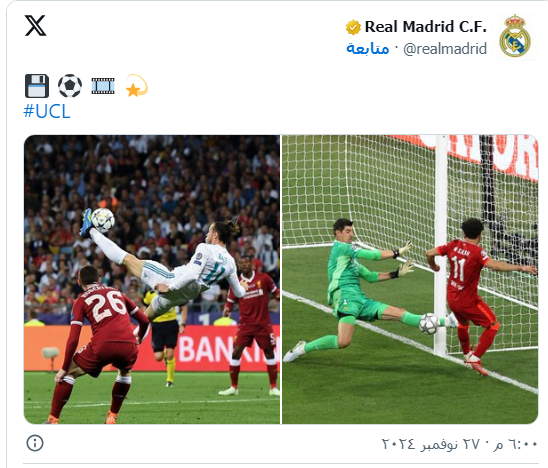Open the @realmadrid handle
The width and height of the screenshot is (548, 468).
[x=445, y=49]
